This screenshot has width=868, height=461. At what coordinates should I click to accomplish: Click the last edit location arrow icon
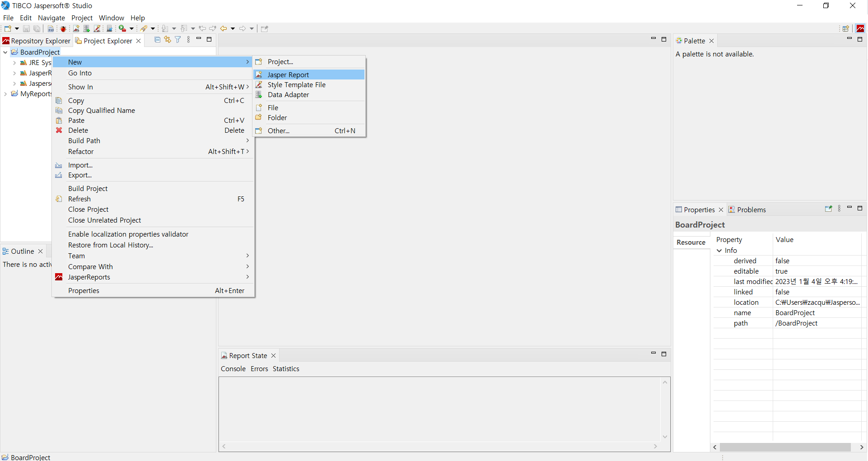click(203, 28)
